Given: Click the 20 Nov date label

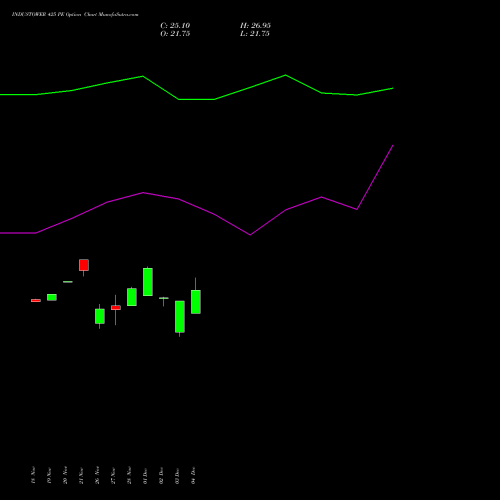Looking at the screenshot, I should (x=65, y=475).
